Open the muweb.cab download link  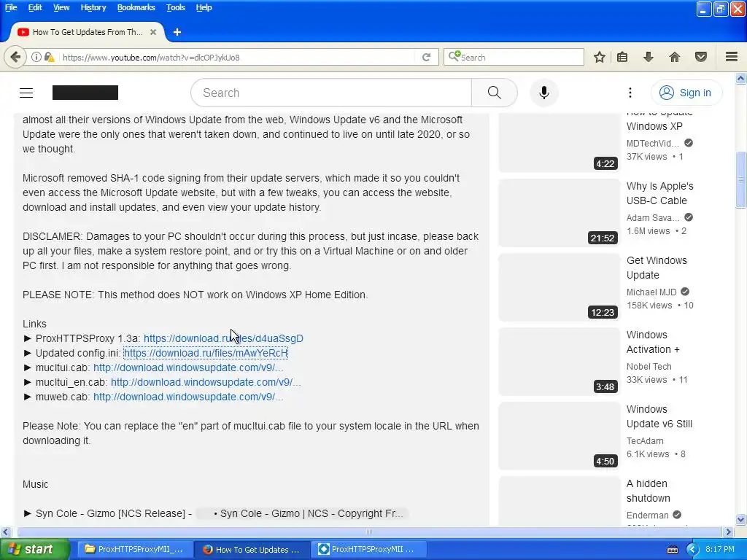pyautogui.click(x=188, y=397)
